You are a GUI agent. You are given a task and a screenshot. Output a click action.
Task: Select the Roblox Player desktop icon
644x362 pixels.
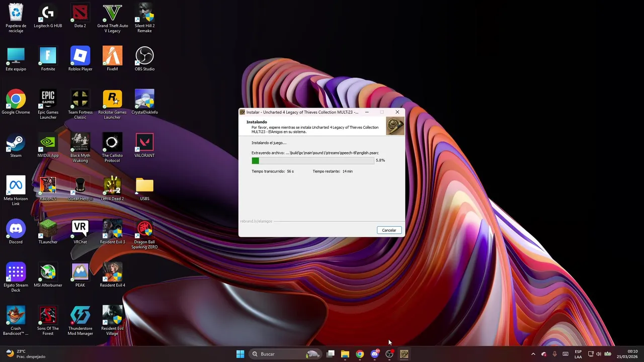(x=80, y=59)
